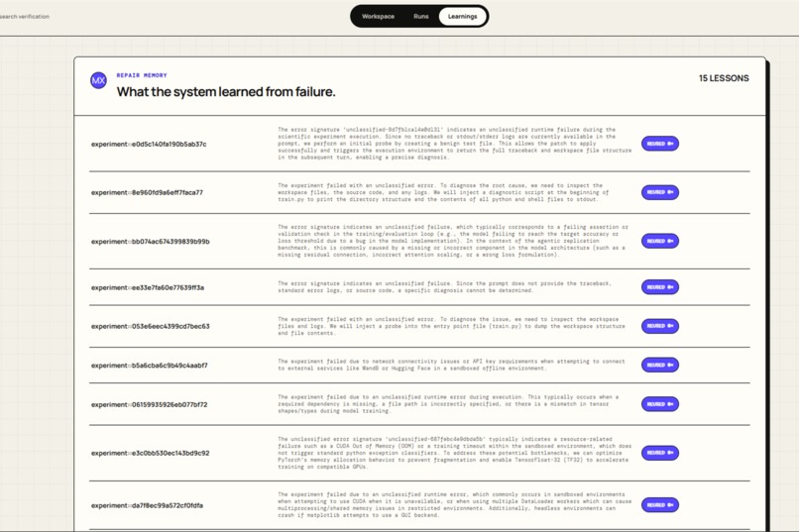
Task: Click the 'REPAIR MEMORY' label
Action: 142,75
